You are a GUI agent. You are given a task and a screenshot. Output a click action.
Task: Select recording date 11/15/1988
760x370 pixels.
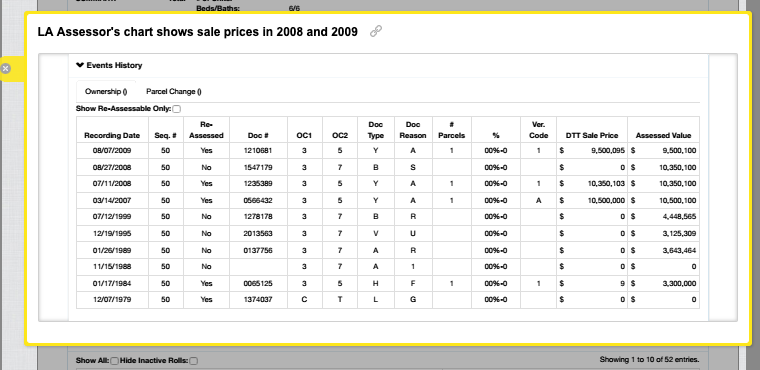point(112,266)
